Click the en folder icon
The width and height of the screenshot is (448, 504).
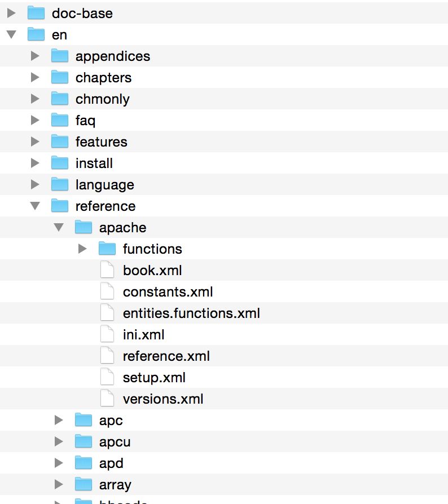pos(36,34)
